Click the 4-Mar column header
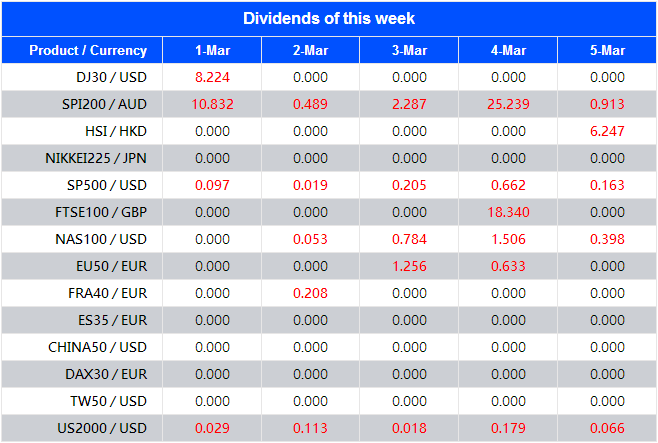Screen dimensions: 658x443 [x=508, y=50]
